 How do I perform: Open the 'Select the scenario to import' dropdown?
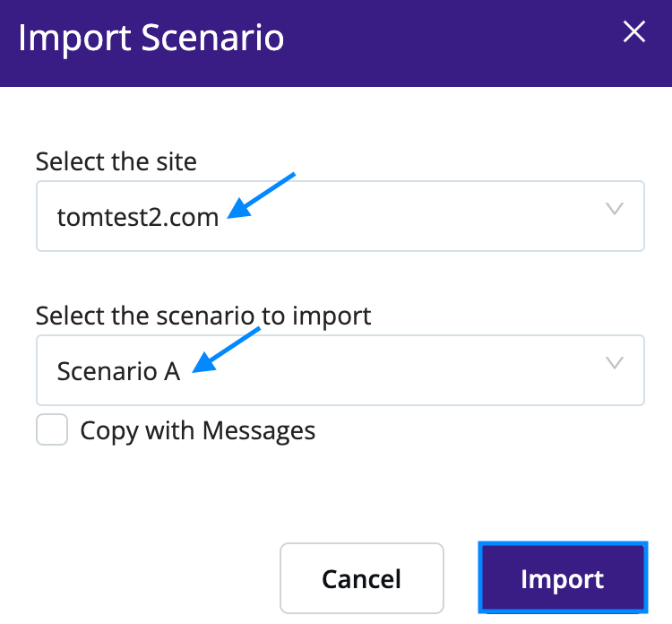coord(340,370)
